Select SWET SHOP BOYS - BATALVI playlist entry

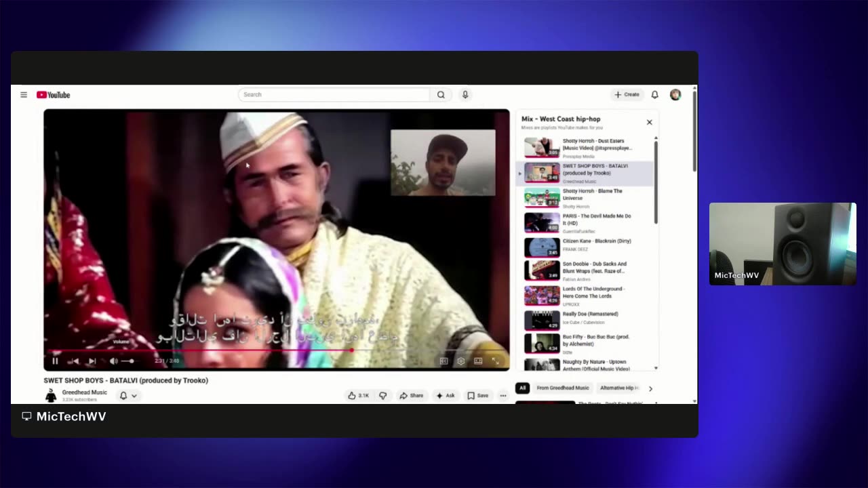585,173
